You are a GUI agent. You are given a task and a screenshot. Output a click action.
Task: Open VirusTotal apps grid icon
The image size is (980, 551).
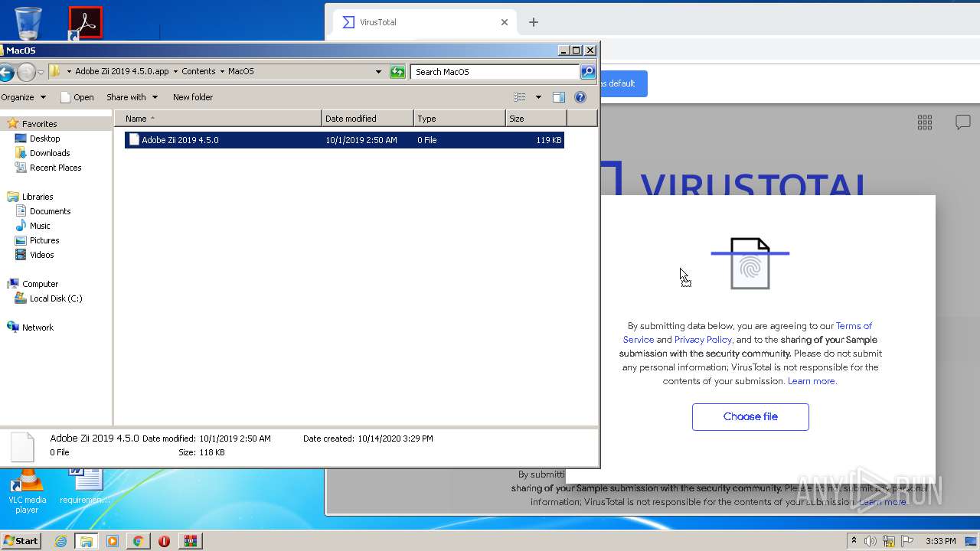[x=925, y=122]
